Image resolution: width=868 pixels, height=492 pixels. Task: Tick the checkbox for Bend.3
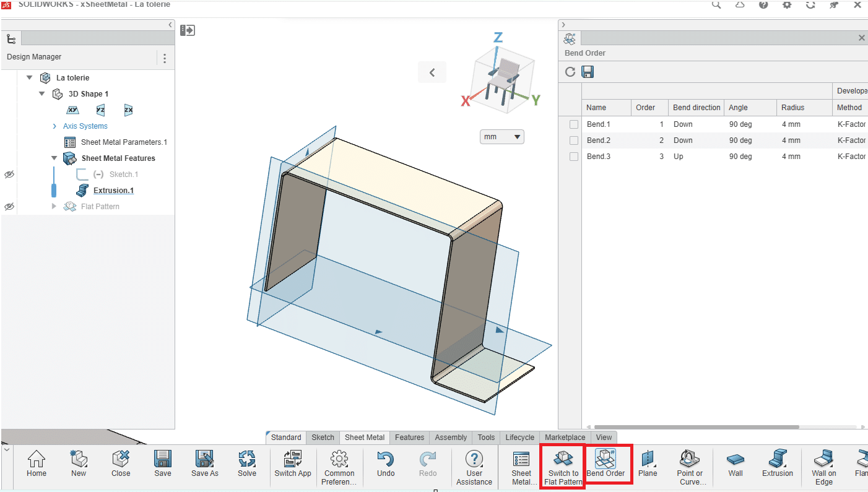click(x=574, y=157)
